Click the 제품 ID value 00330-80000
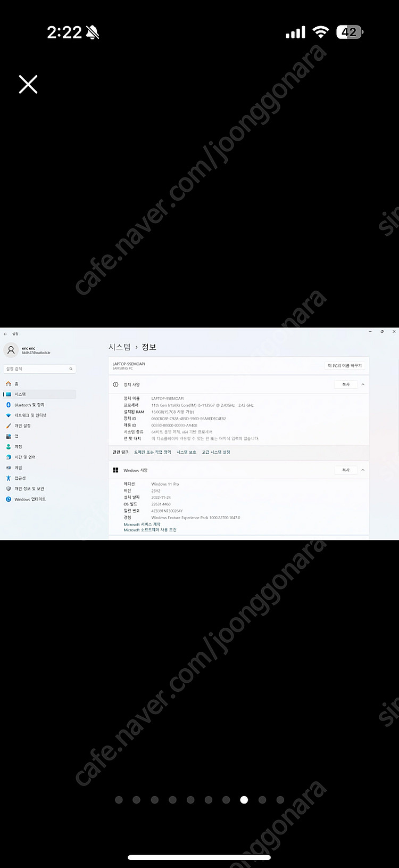 174,425
